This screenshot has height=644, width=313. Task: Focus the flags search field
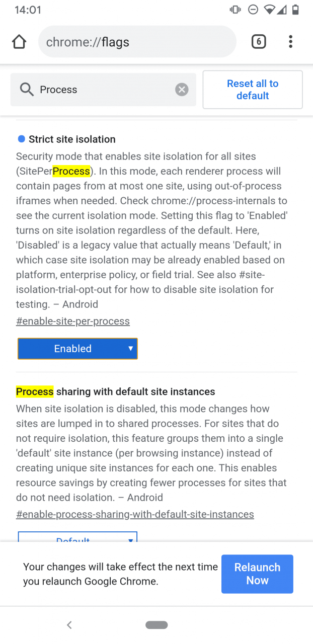(x=103, y=90)
